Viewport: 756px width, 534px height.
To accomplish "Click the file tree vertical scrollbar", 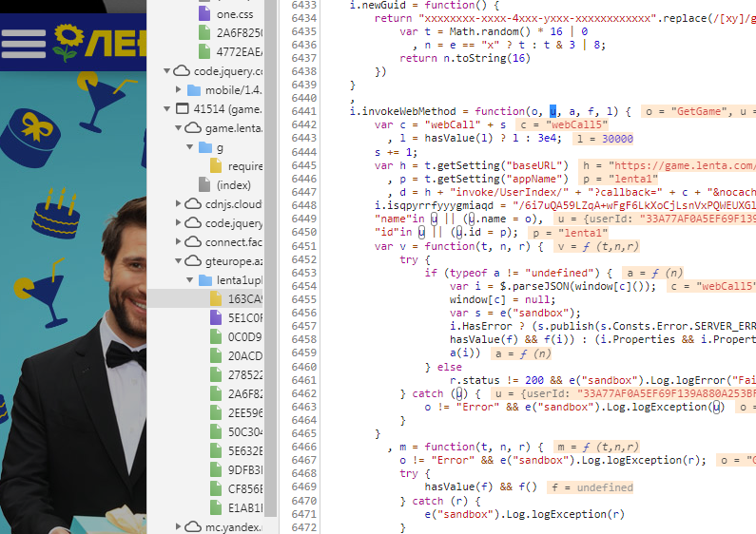I will tap(270, 258).
